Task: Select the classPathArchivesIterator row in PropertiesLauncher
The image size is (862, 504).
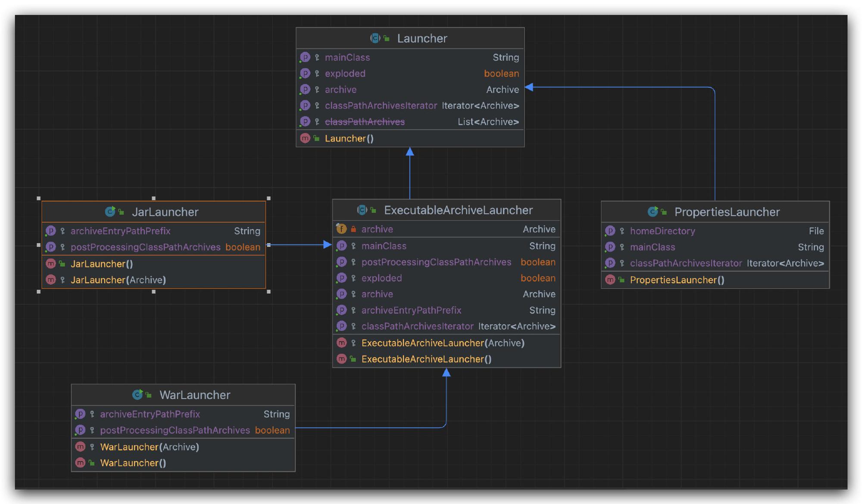Action: coord(715,263)
